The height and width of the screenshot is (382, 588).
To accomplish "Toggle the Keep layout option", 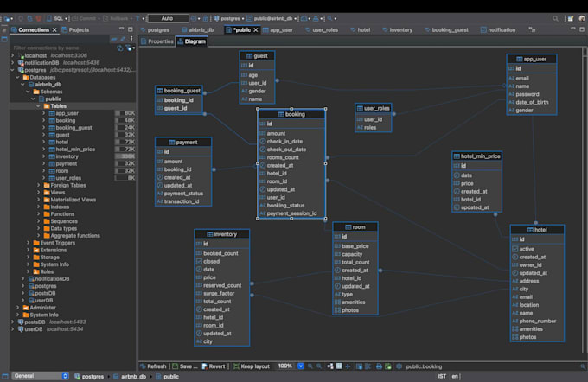I will click(x=252, y=366).
